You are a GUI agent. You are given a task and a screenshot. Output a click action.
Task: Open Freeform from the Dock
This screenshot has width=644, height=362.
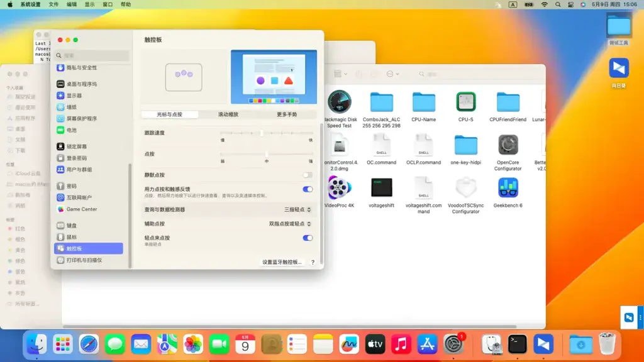349,344
